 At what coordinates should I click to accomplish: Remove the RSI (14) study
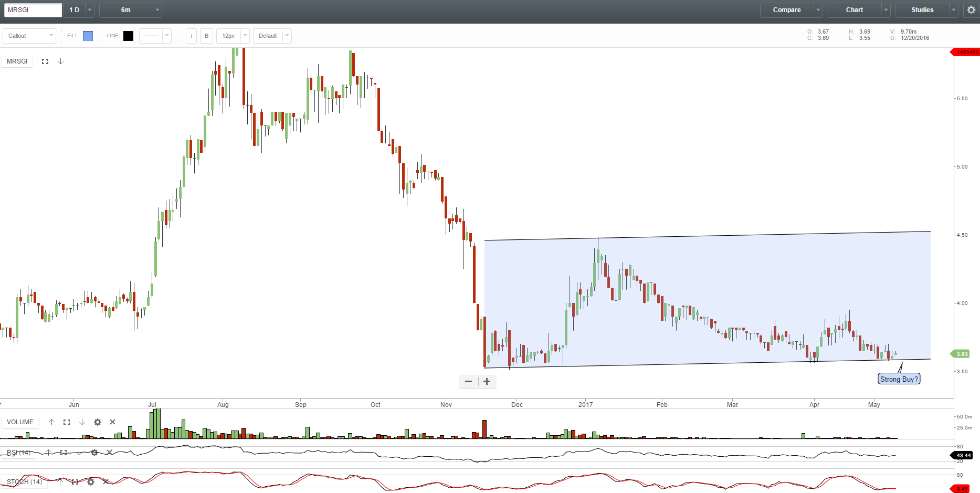pos(109,453)
